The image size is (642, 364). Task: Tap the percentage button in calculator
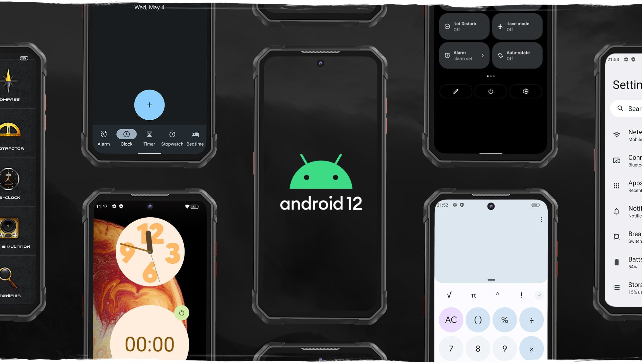505,320
